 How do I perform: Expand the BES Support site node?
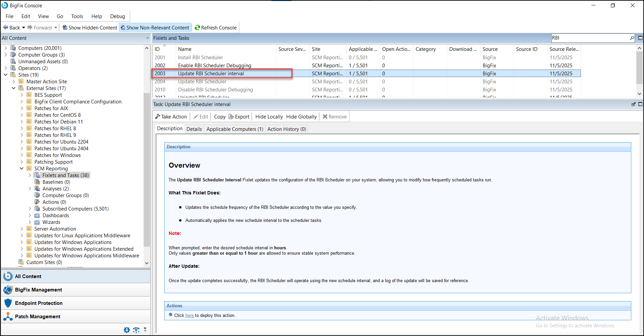(22, 95)
